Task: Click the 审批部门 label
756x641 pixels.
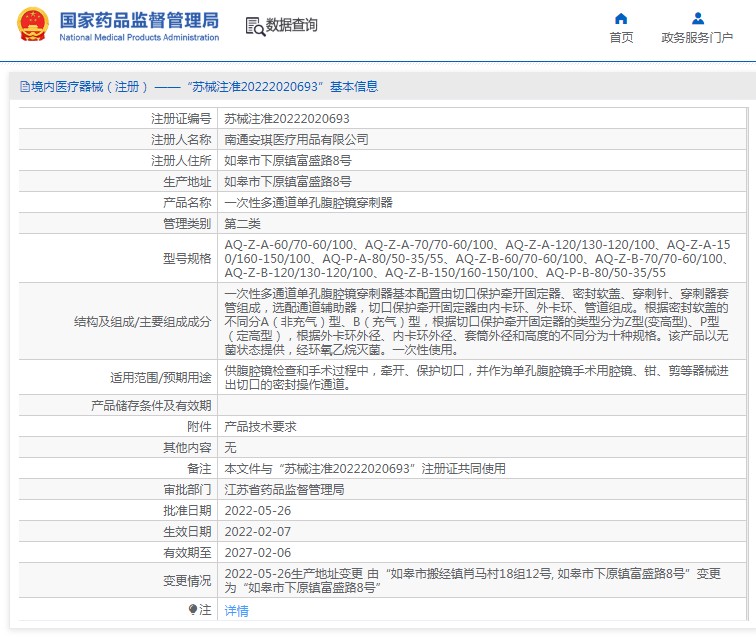Action: (x=187, y=490)
